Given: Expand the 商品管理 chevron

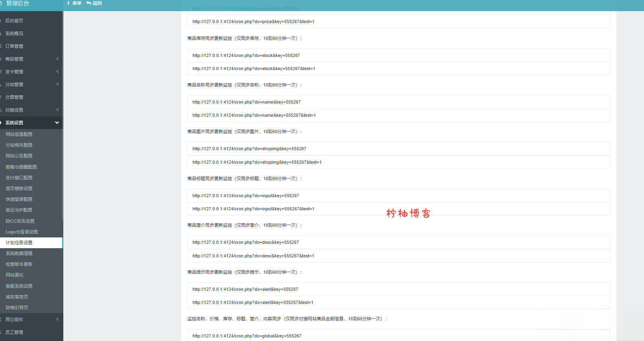Looking at the screenshot, I should point(57,59).
